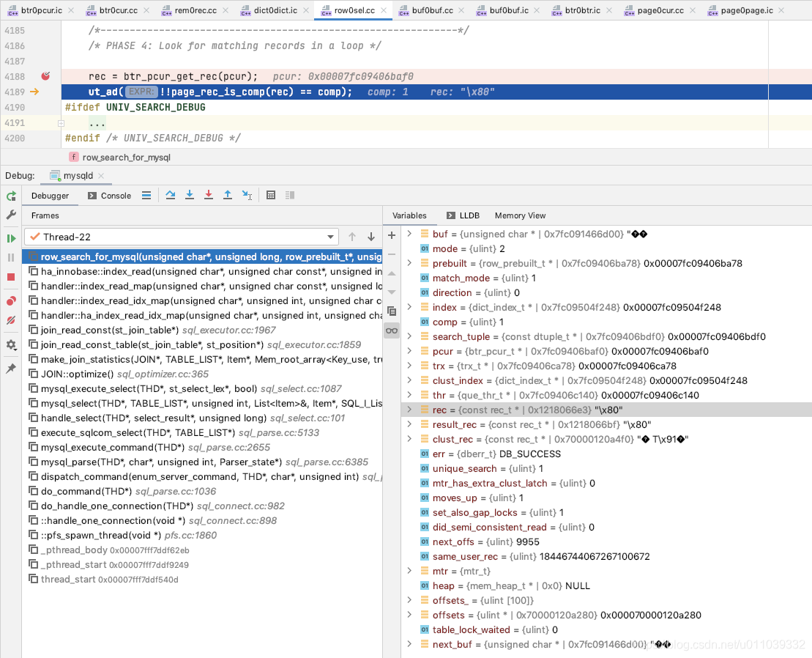Move watch up arrow icon
This screenshot has width=812, height=658.
[x=392, y=273]
